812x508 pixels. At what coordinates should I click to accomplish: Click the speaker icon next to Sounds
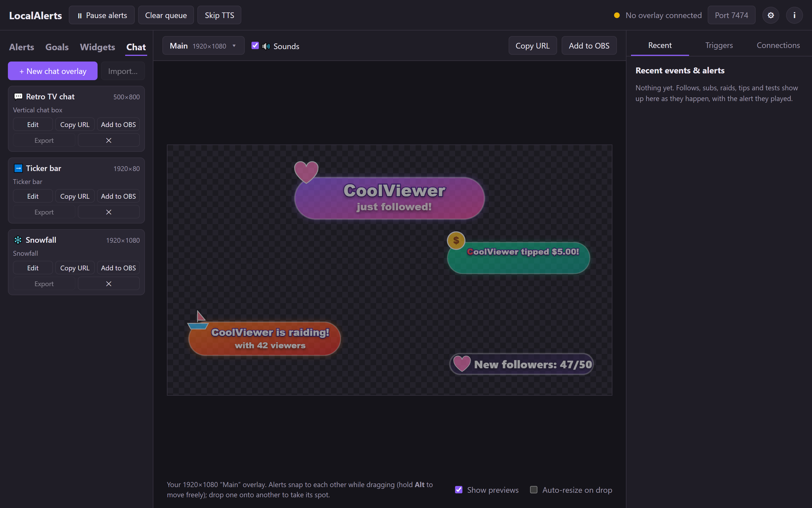(266, 46)
